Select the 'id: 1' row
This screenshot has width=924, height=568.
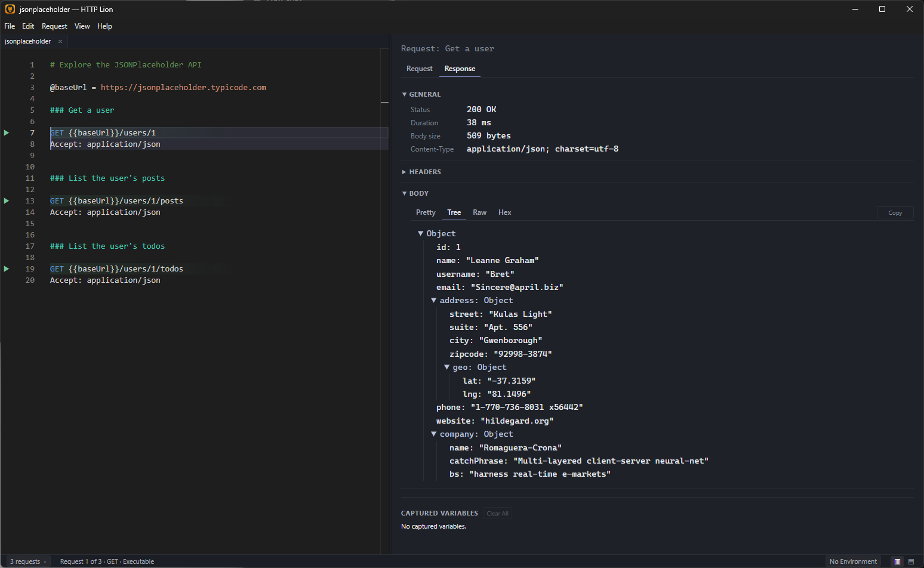click(x=448, y=247)
